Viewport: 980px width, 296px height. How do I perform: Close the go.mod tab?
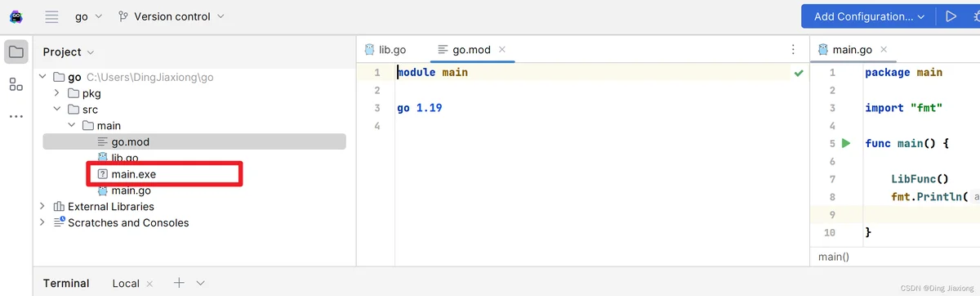tap(502, 49)
